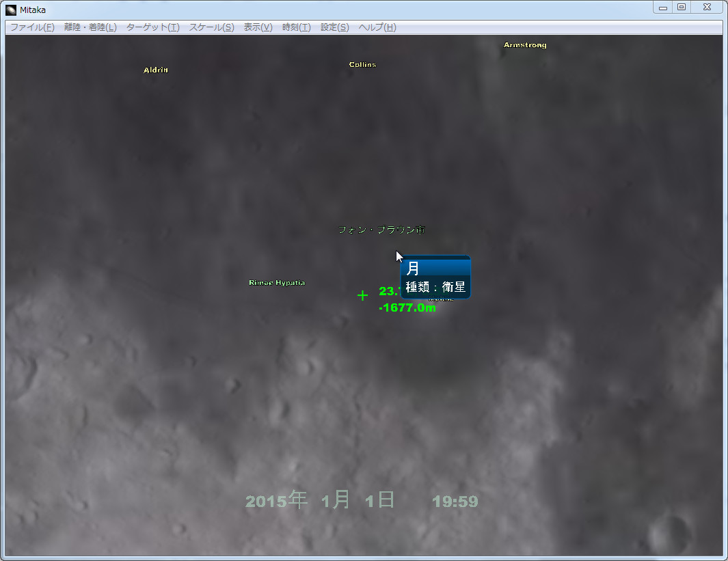Click the 1月 month display
The image size is (728, 561).
pyautogui.click(x=335, y=500)
